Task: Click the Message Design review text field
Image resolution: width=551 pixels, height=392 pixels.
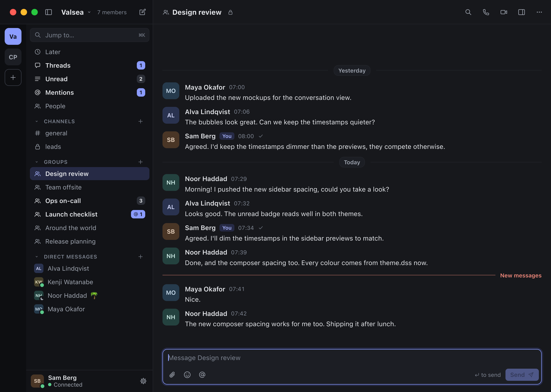Action: tap(352, 358)
